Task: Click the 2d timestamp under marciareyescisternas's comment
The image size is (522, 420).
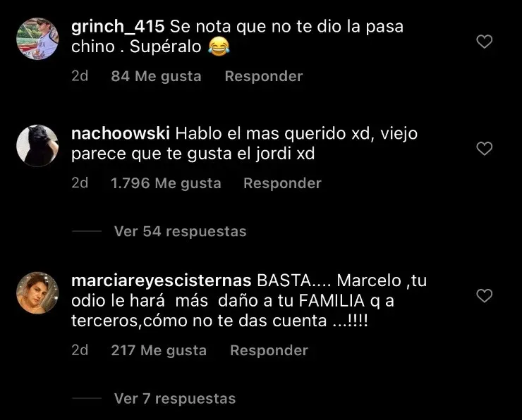Action: 80,350
